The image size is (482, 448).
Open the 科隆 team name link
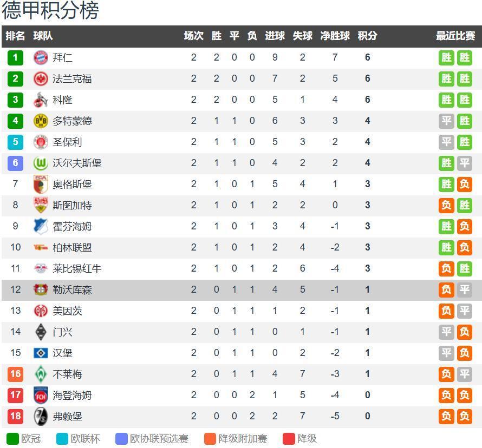click(x=62, y=100)
